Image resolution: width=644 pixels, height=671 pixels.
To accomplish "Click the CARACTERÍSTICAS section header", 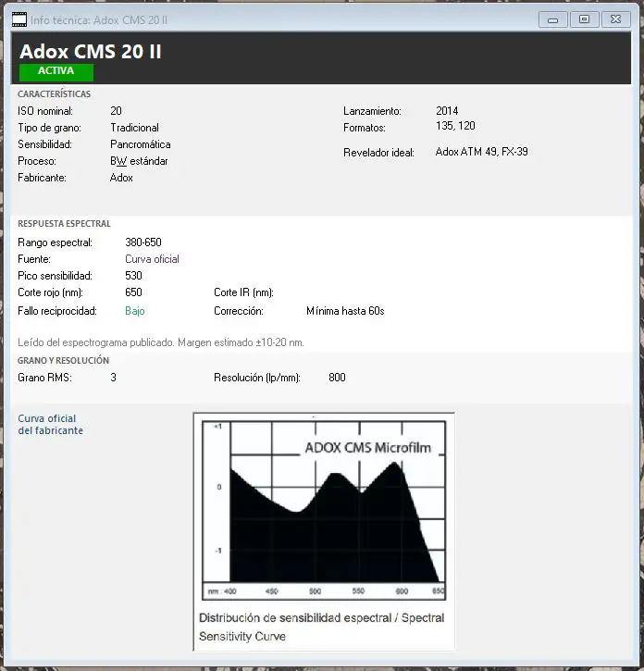I will [54, 94].
